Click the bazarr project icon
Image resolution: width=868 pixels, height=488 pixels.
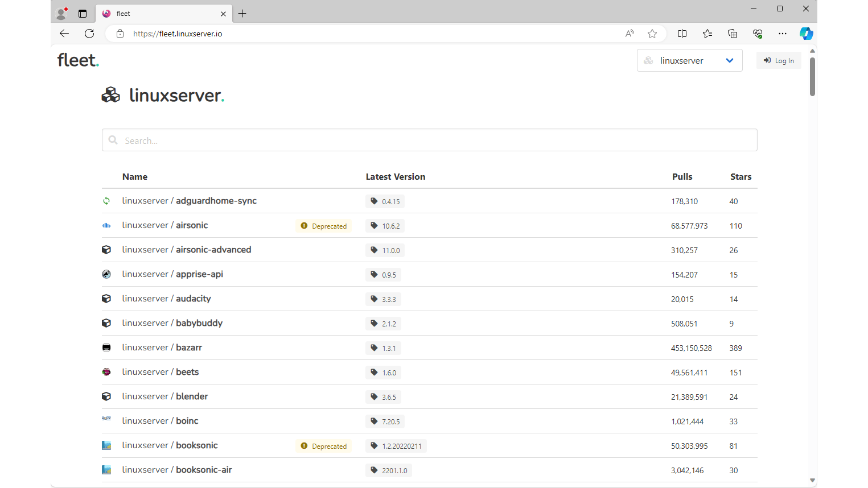106,347
